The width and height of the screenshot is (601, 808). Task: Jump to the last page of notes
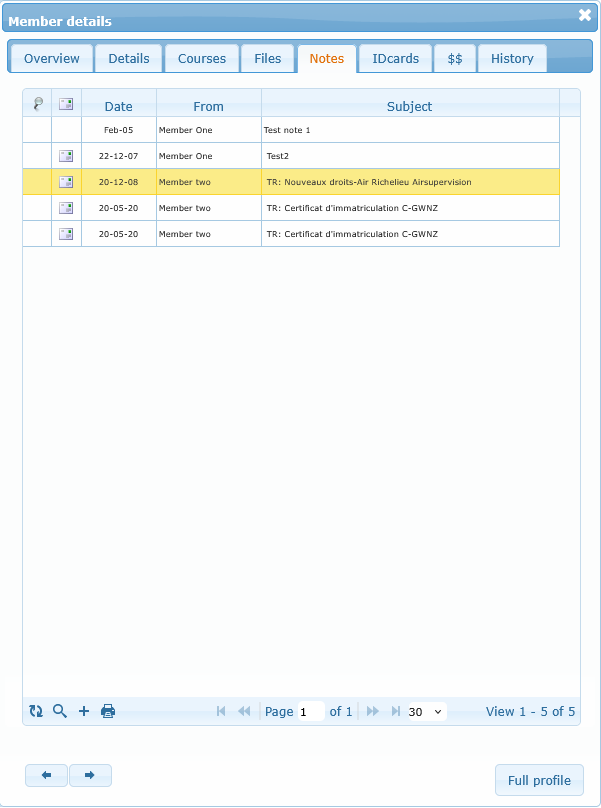pos(396,711)
